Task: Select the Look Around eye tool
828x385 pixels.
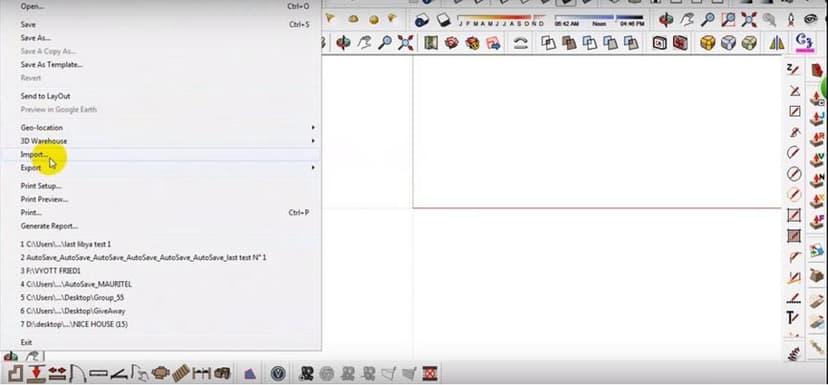Action: click(811, 20)
